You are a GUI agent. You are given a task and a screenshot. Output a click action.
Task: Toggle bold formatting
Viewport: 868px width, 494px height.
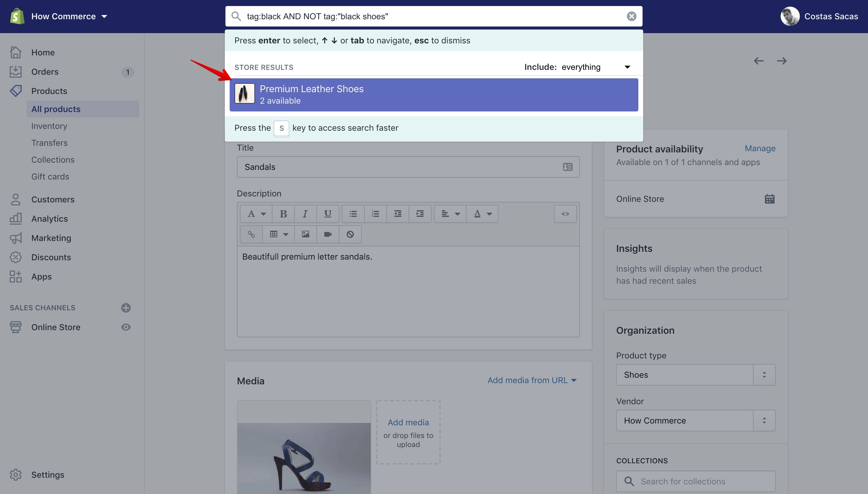coord(283,214)
